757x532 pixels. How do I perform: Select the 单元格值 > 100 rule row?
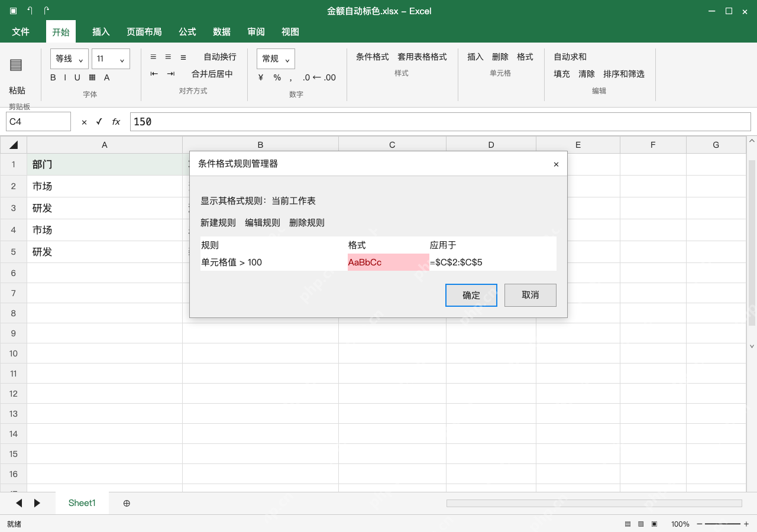coord(378,262)
